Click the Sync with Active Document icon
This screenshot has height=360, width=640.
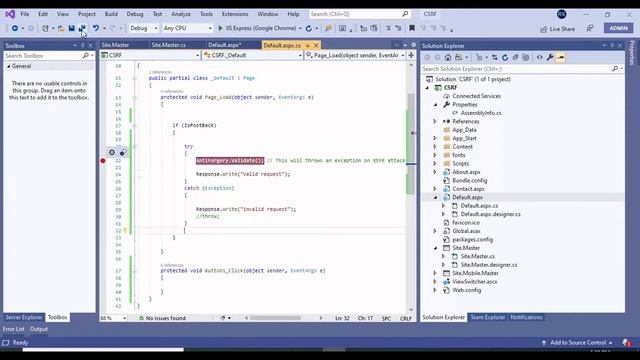(x=495, y=58)
